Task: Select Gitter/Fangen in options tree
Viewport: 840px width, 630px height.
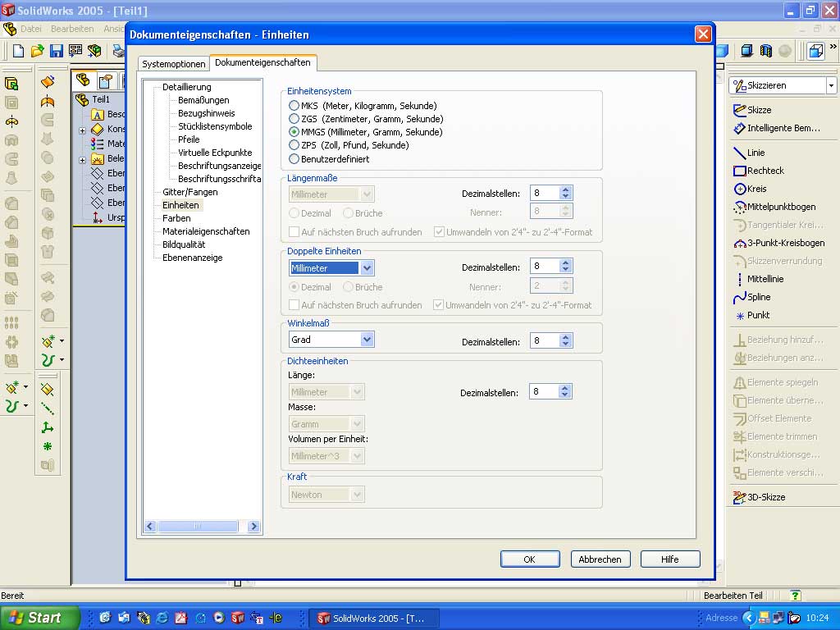Action: tap(190, 192)
